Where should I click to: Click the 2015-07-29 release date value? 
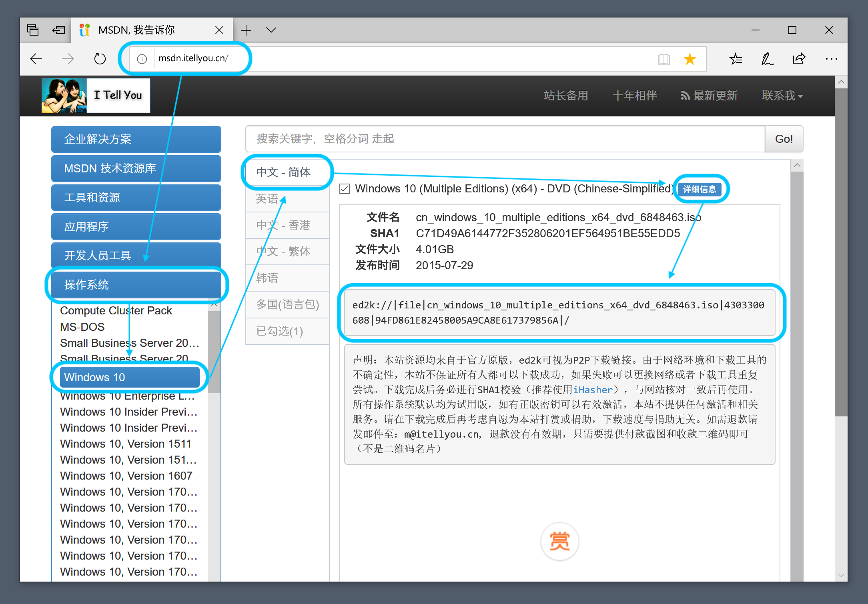pyautogui.click(x=444, y=265)
